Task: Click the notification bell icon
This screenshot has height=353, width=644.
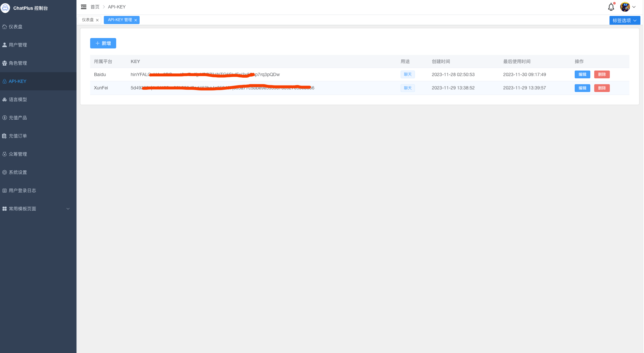Action: [611, 7]
